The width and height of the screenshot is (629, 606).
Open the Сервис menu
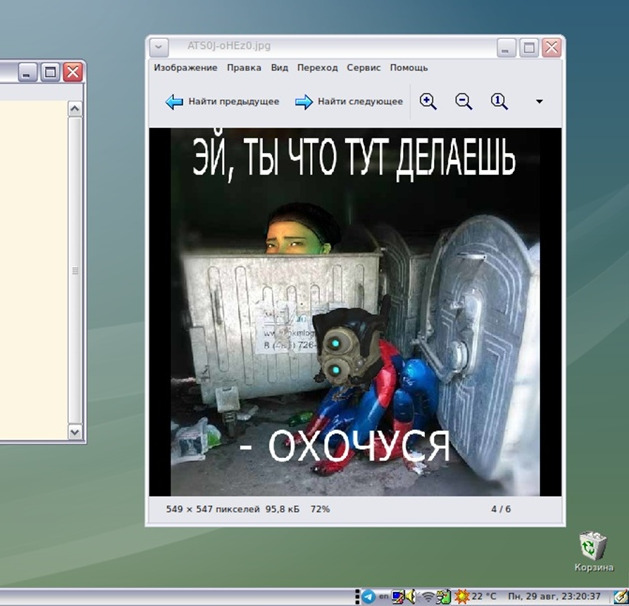[364, 68]
